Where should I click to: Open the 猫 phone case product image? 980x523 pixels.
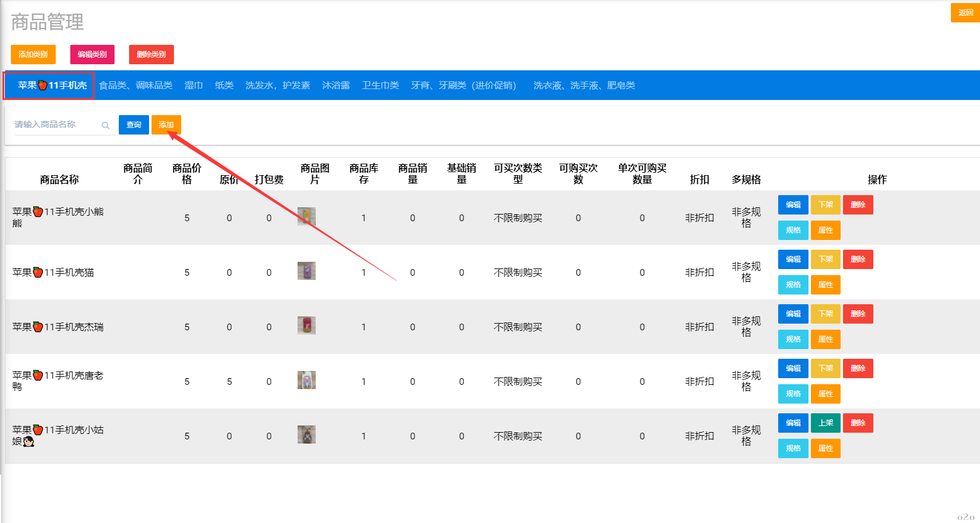(307, 271)
